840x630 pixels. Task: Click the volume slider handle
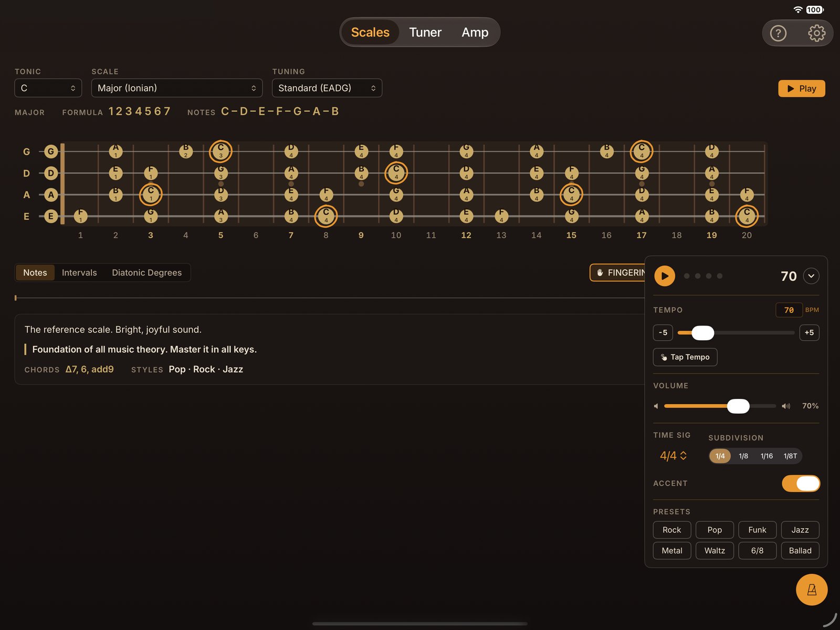point(738,406)
